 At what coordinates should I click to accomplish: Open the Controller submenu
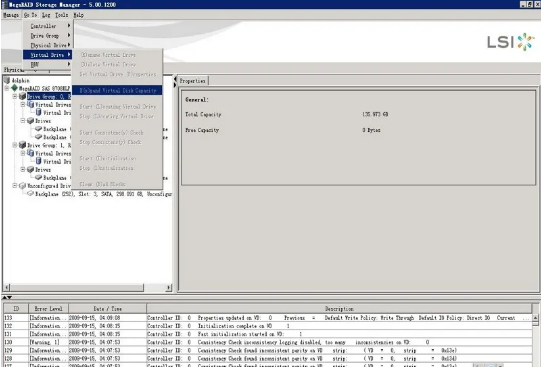(x=48, y=26)
